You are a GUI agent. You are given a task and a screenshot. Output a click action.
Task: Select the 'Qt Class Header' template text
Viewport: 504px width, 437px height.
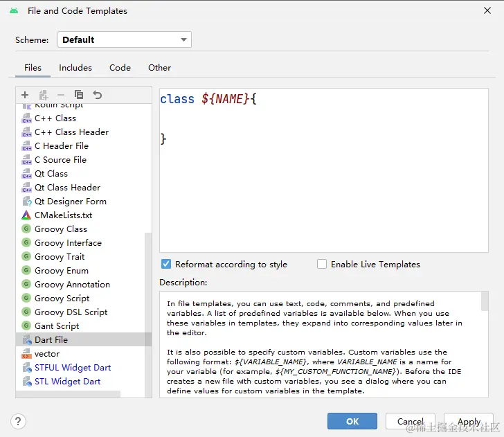click(x=68, y=188)
